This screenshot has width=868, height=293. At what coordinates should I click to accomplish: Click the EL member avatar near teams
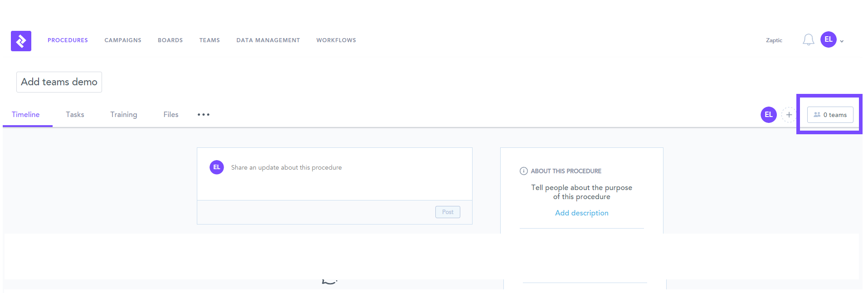pos(768,115)
